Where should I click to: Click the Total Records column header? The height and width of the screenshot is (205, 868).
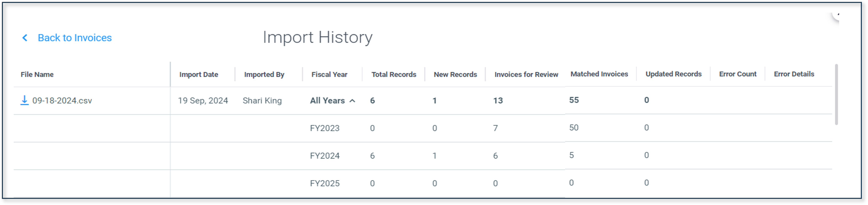click(394, 74)
